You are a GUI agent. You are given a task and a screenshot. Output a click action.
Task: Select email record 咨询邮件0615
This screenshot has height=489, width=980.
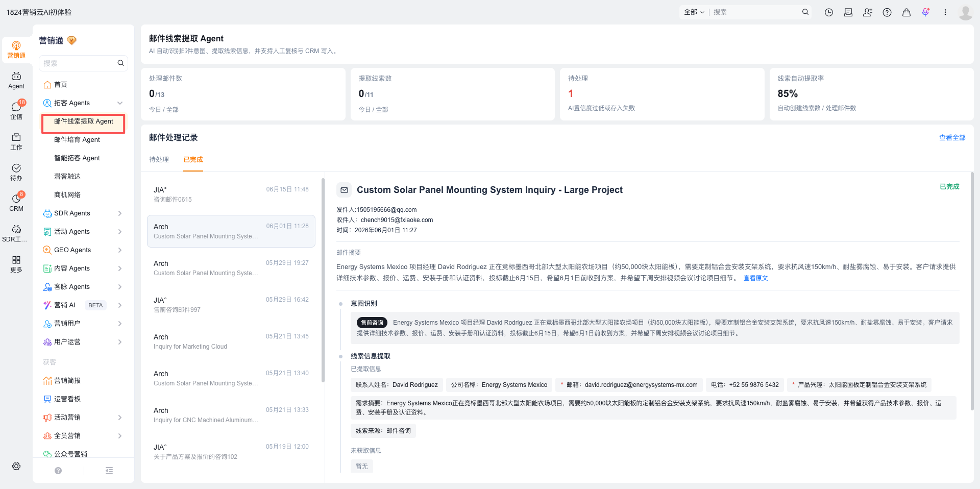point(231,194)
